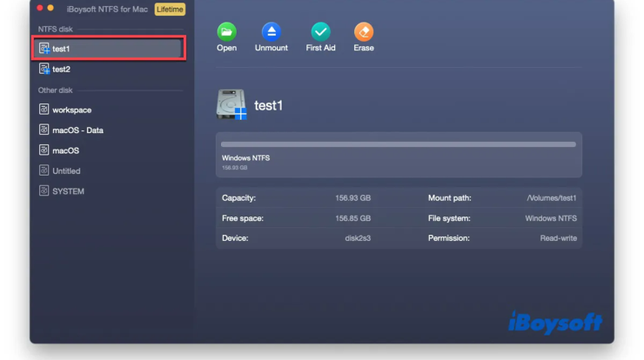This screenshot has height=360, width=644.
Task: Click the Permission: label
Action: pos(448,238)
